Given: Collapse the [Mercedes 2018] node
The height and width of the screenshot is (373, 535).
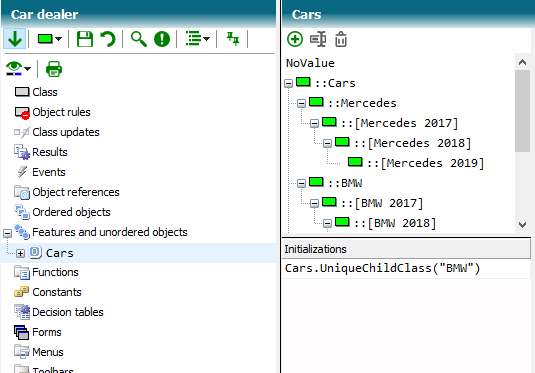Looking at the screenshot, I should tap(327, 143).
